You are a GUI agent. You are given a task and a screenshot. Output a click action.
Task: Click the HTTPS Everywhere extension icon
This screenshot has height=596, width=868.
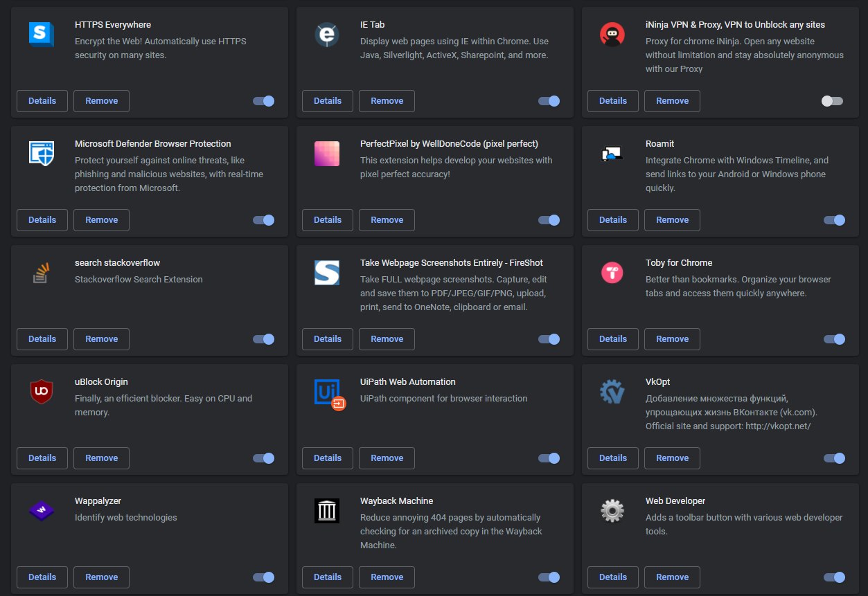42,35
